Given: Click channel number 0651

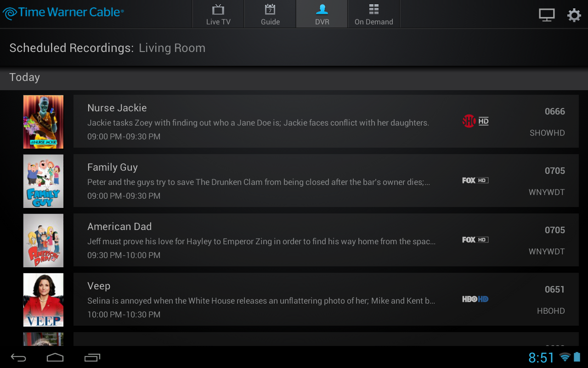Looking at the screenshot, I should (x=555, y=289).
